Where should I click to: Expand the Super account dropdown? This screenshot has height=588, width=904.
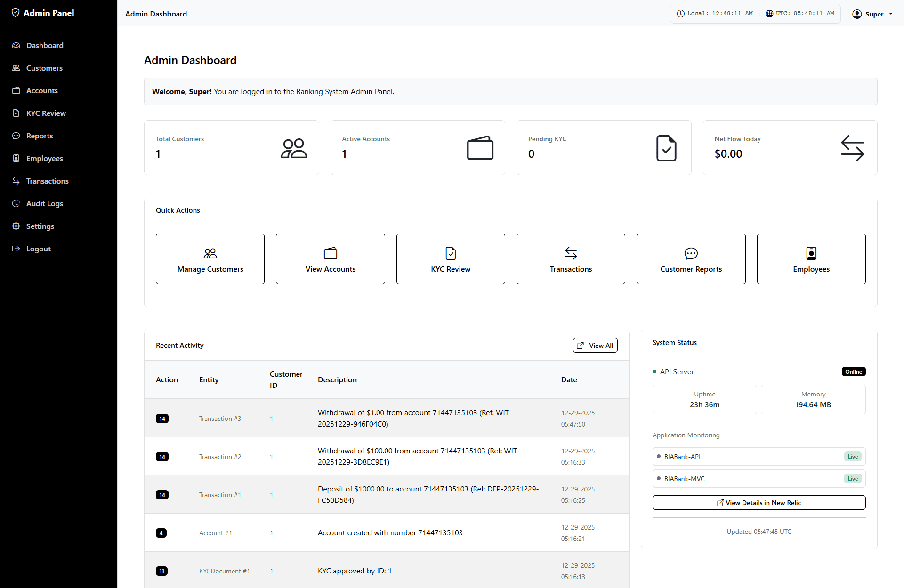(x=890, y=14)
